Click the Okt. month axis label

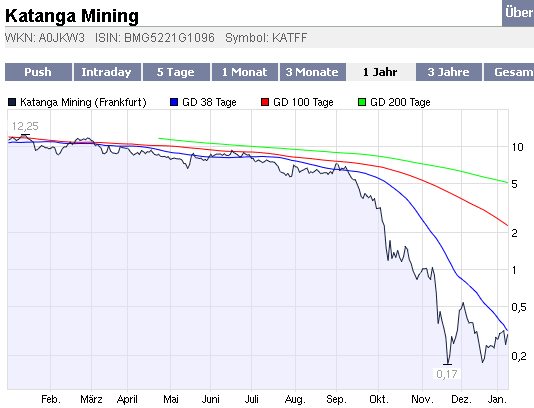tap(379, 399)
